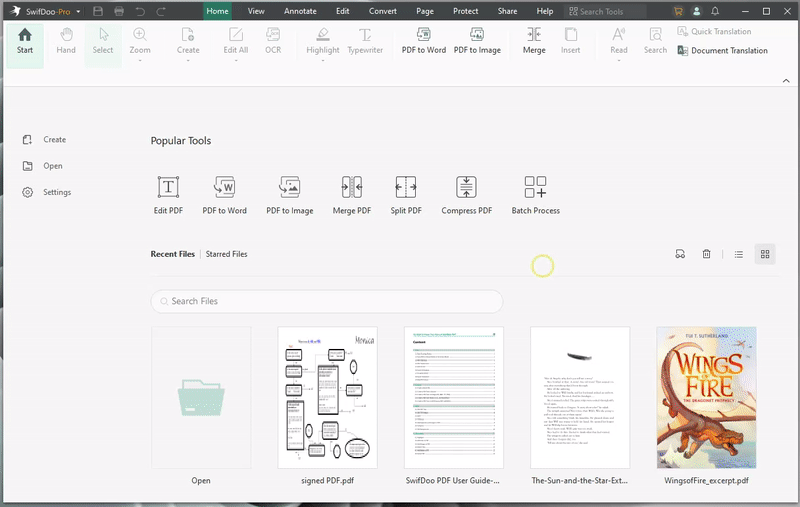This screenshot has height=507, width=800.
Task: Click the Edit All tool
Action: (x=236, y=41)
